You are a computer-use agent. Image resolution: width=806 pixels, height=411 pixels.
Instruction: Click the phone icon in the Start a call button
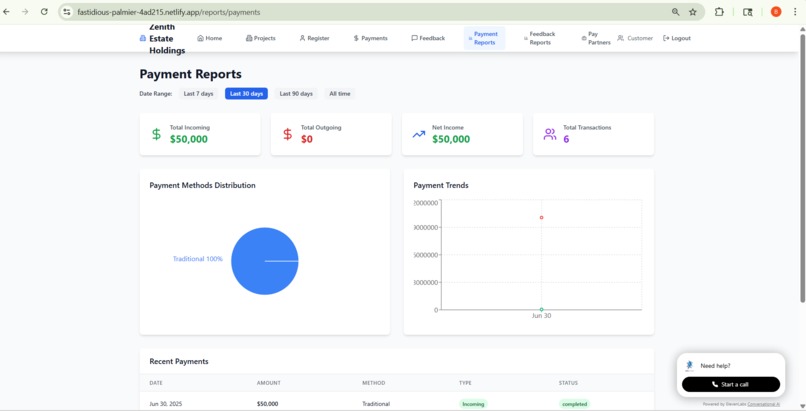[x=715, y=384]
